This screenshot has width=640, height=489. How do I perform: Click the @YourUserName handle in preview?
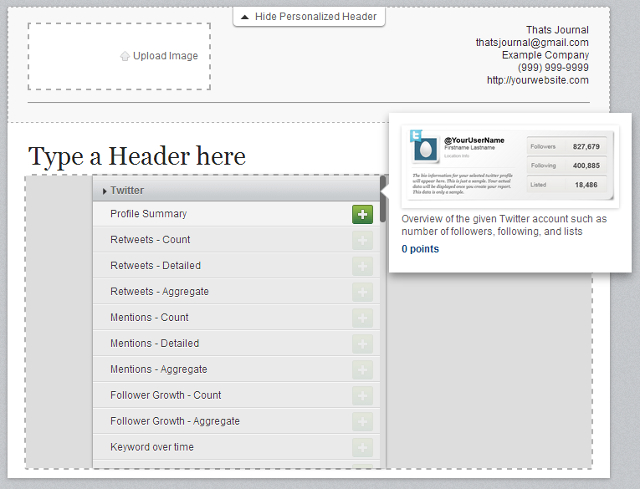pyautogui.click(x=474, y=140)
